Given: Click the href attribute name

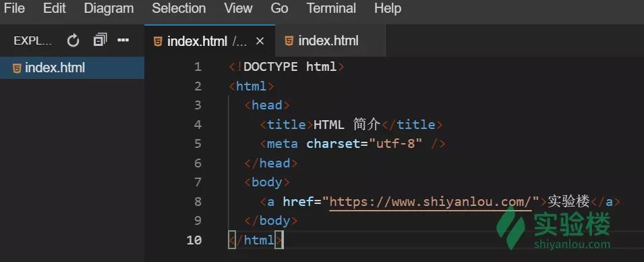Looking at the screenshot, I should point(298,201).
